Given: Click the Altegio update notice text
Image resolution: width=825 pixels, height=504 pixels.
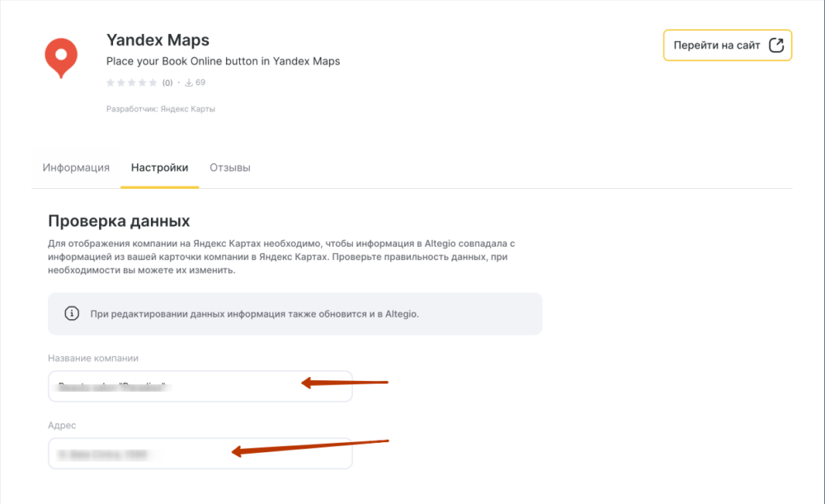Looking at the screenshot, I should 255,314.
